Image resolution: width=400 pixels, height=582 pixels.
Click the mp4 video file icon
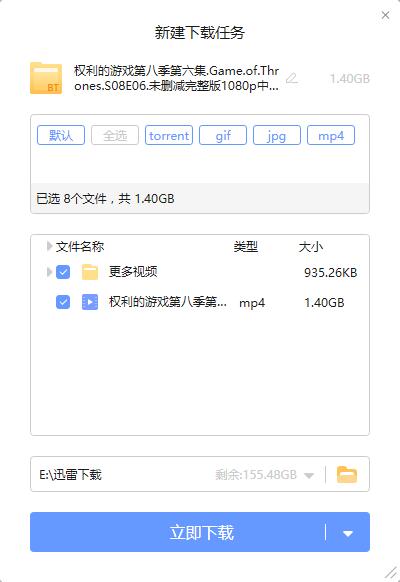[90, 302]
